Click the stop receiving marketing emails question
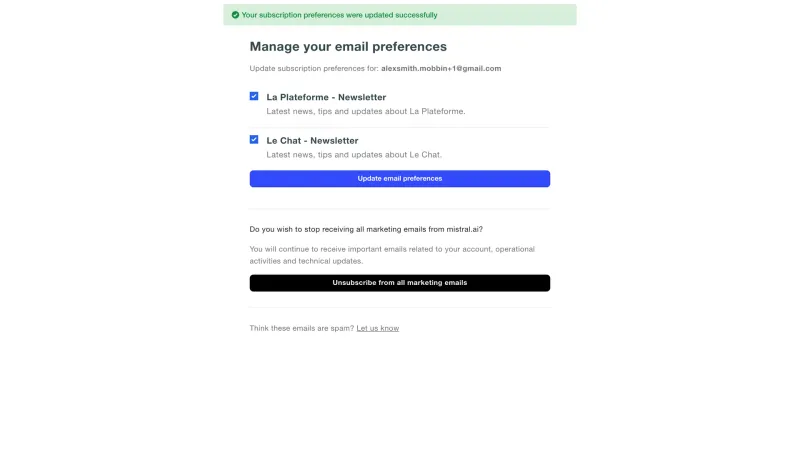Image resolution: width=800 pixels, height=450 pixels. (x=366, y=229)
